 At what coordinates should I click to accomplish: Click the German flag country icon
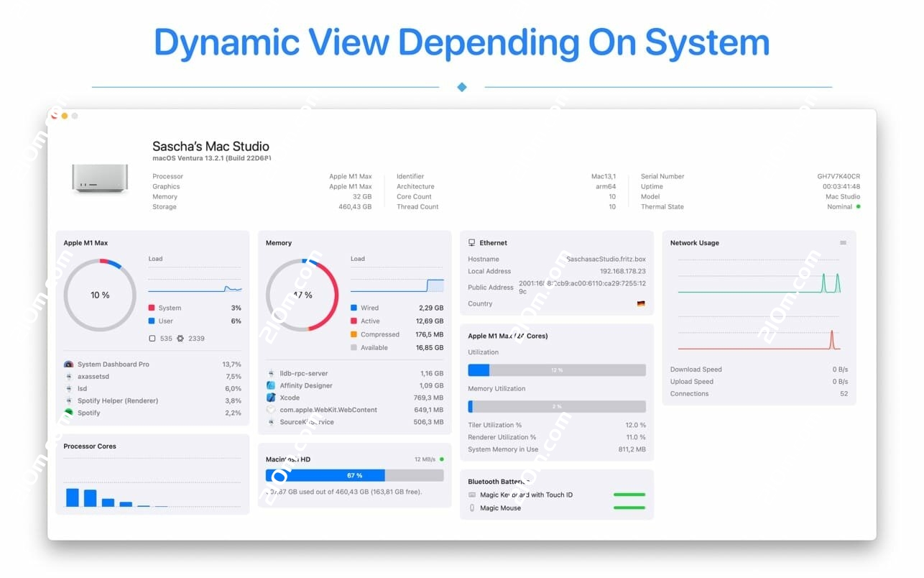pyautogui.click(x=640, y=303)
